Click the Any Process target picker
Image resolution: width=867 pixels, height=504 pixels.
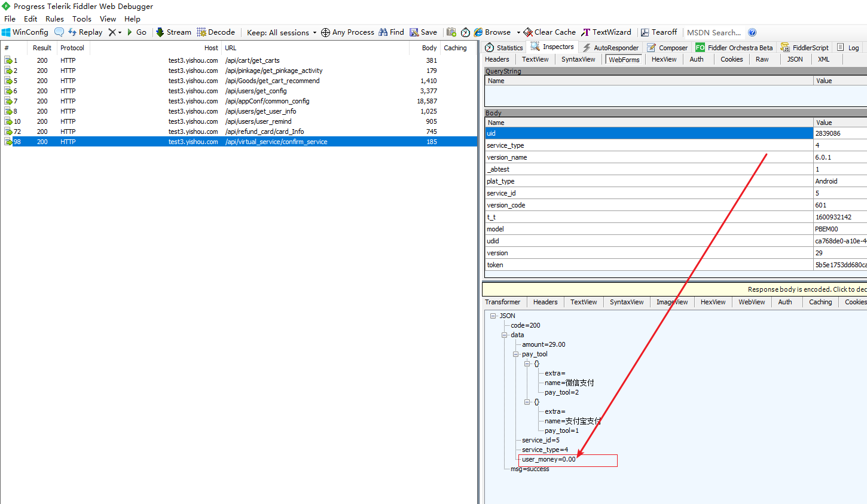click(x=347, y=32)
